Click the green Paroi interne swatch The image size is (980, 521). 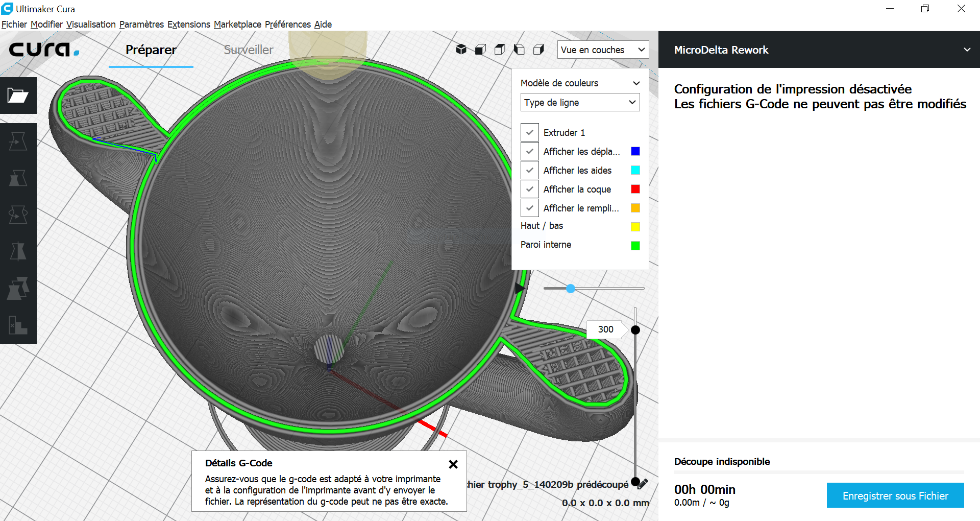click(x=635, y=246)
